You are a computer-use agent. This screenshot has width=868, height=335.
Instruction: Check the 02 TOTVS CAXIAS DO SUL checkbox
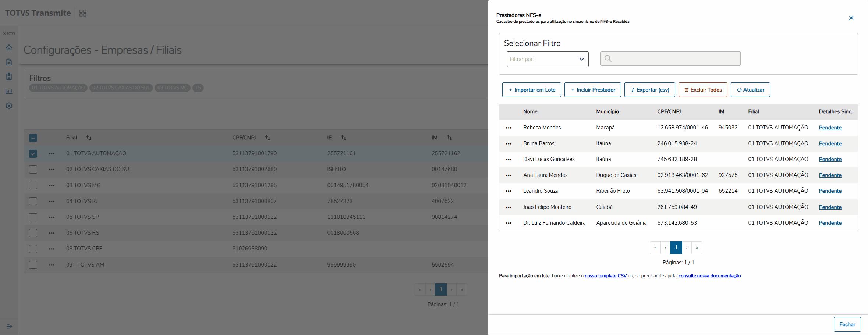pyautogui.click(x=33, y=170)
